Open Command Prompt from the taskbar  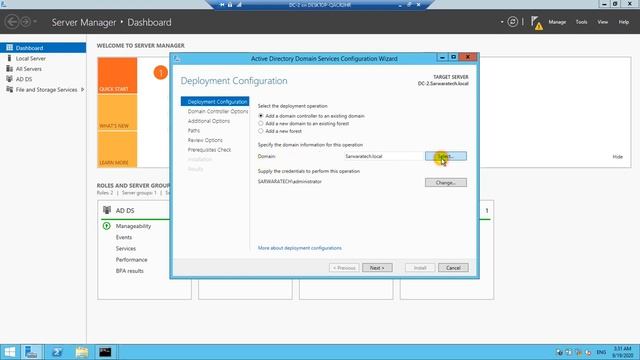105,352
